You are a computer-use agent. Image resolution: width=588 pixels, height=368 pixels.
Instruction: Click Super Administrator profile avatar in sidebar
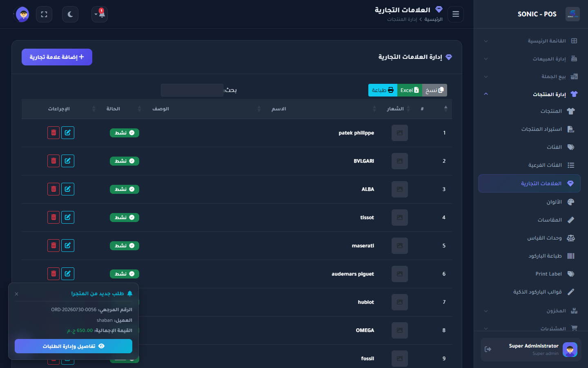(x=570, y=350)
